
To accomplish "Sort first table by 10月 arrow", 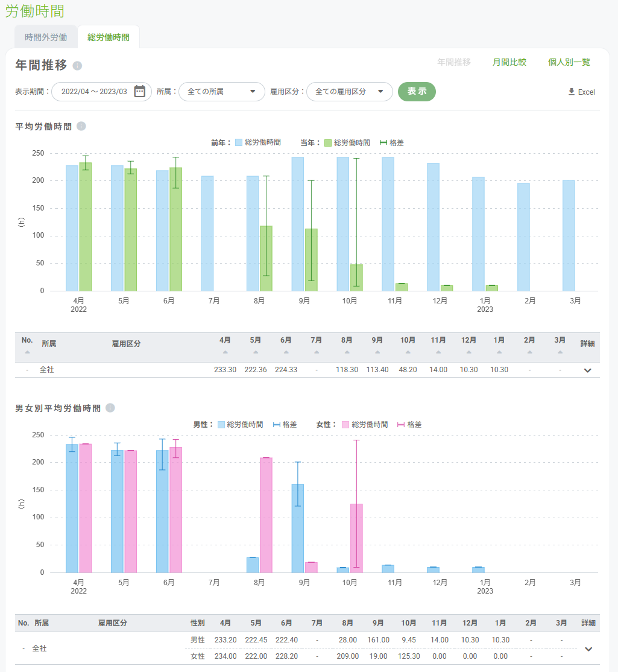I will point(408,352).
